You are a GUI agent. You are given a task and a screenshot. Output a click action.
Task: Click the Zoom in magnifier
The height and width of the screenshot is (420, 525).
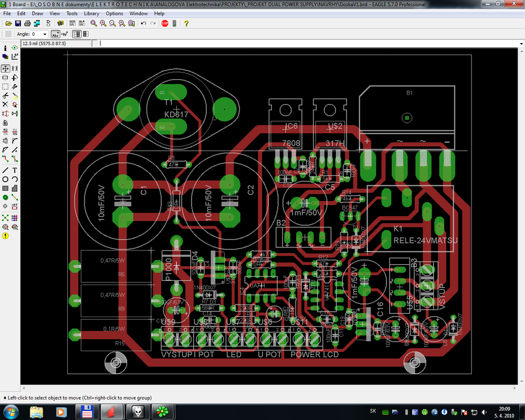pos(103,23)
